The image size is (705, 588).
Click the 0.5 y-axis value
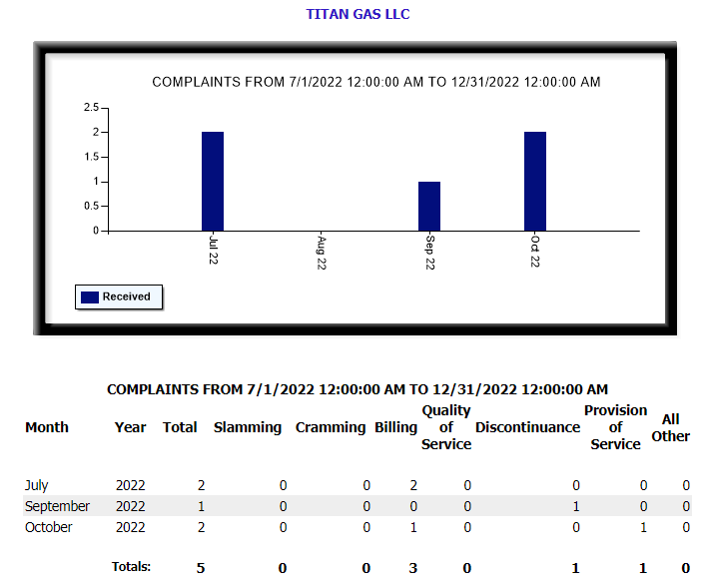(91, 206)
